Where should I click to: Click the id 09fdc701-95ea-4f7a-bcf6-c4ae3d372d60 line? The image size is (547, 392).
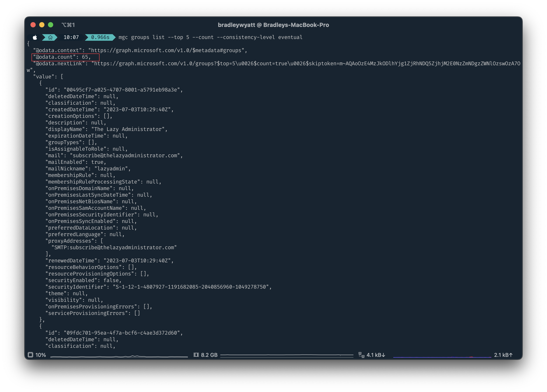coord(114,333)
